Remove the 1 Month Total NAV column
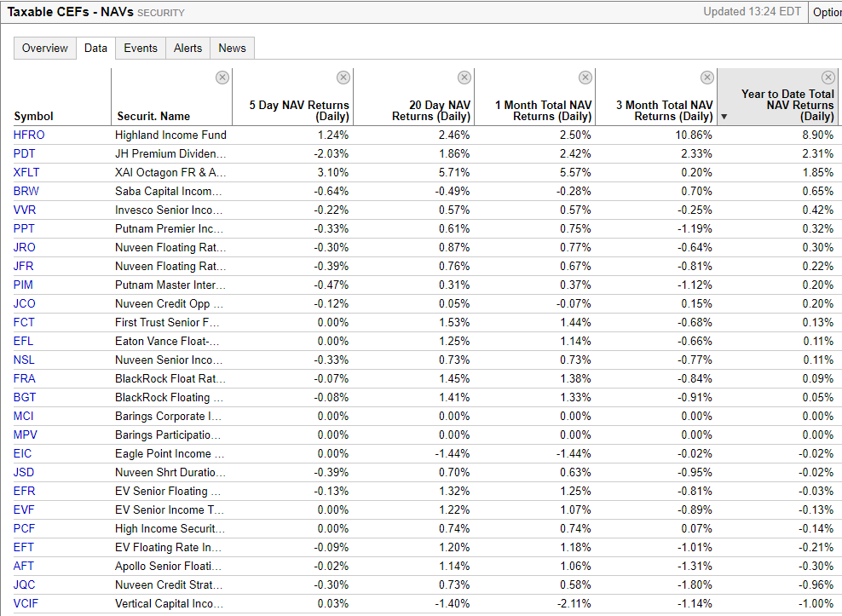842x616 pixels. pos(585,78)
